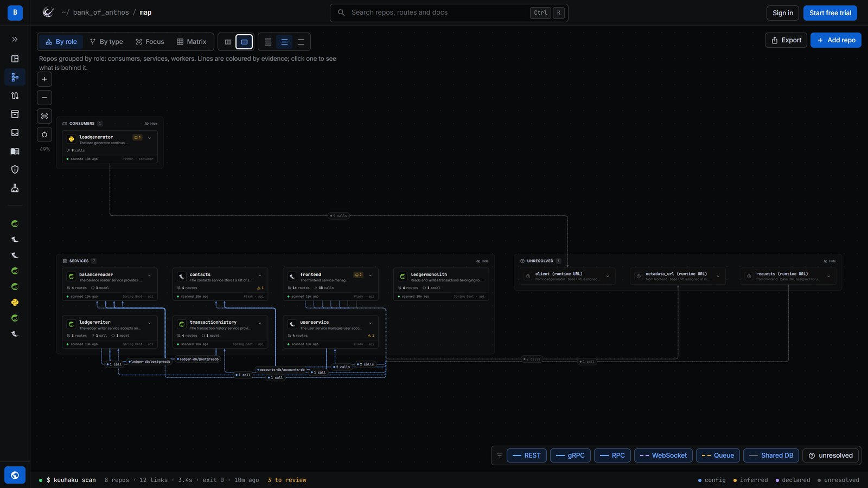Image resolution: width=868 pixels, height=488 pixels.
Task: Reset the map layout with rotate icon
Action: coord(44,134)
